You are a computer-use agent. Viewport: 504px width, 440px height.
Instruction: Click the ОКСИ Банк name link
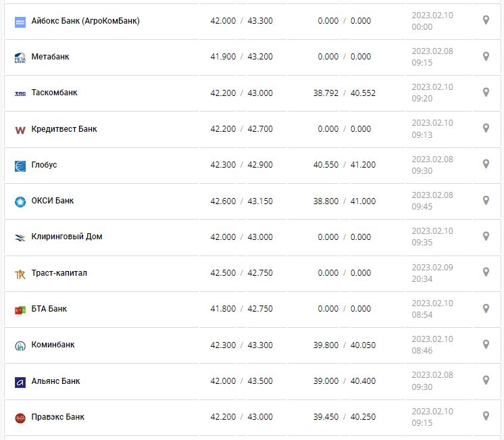[x=53, y=201]
